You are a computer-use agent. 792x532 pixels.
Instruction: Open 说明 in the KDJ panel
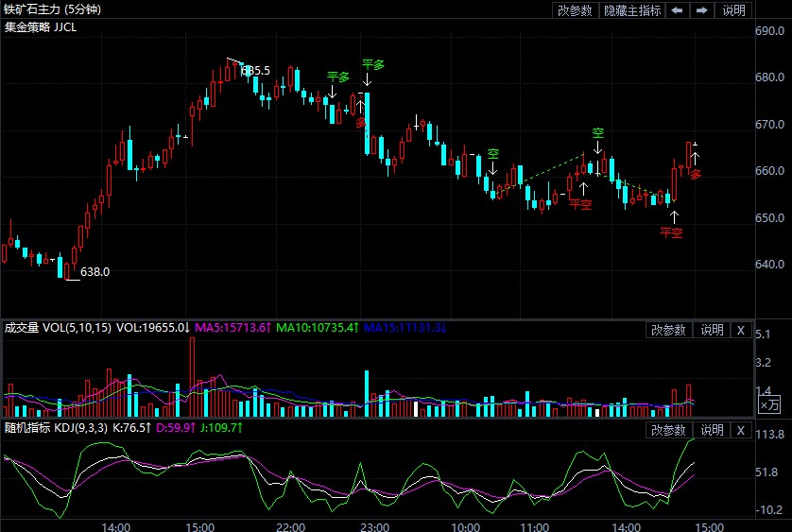pyautogui.click(x=711, y=431)
